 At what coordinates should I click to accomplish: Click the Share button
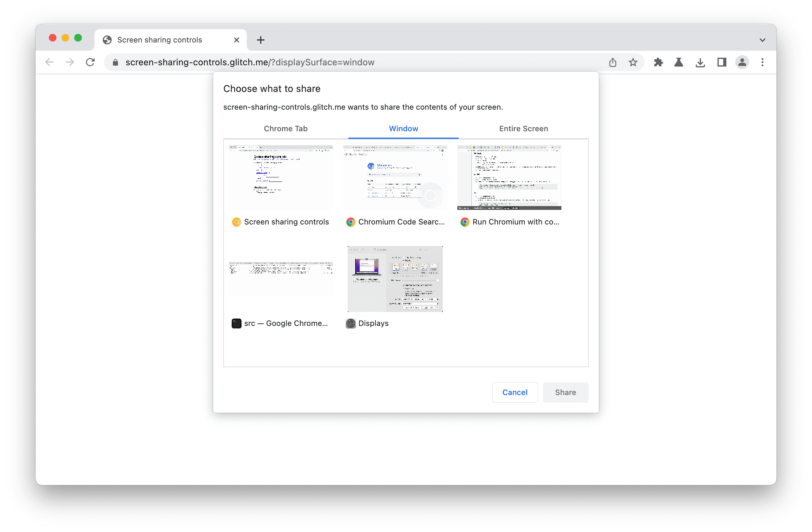click(566, 391)
